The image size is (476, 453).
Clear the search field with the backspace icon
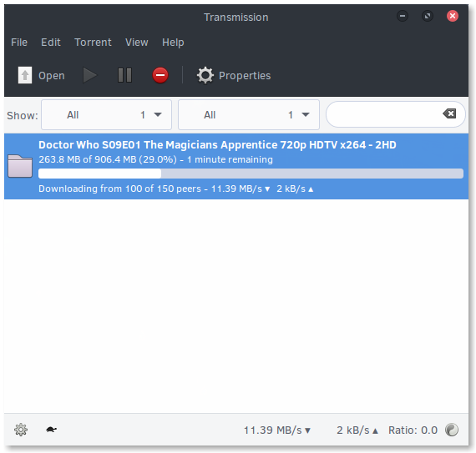(449, 113)
